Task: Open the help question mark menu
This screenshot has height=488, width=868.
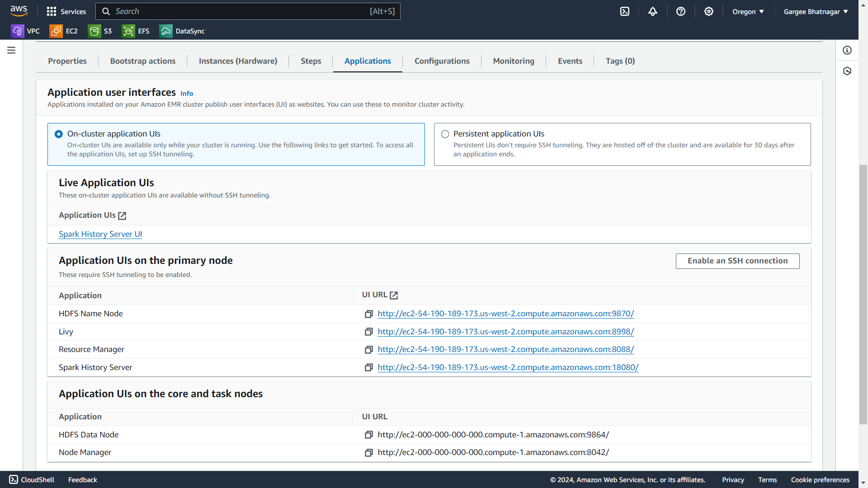Action: (x=681, y=12)
